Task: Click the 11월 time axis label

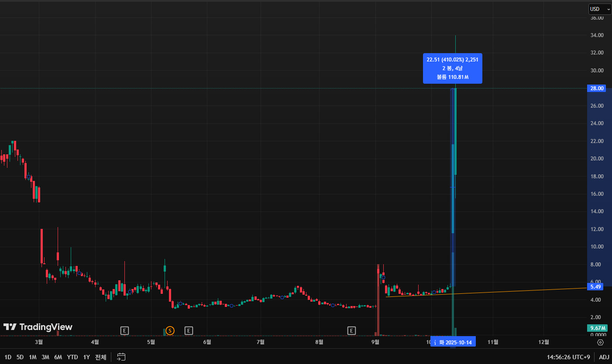Action: point(493,342)
